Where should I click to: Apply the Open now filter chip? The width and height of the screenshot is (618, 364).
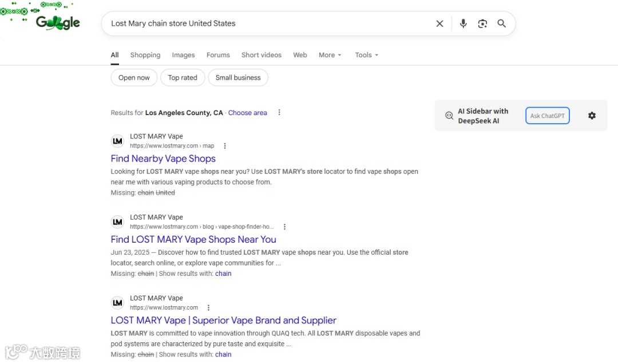click(x=134, y=78)
